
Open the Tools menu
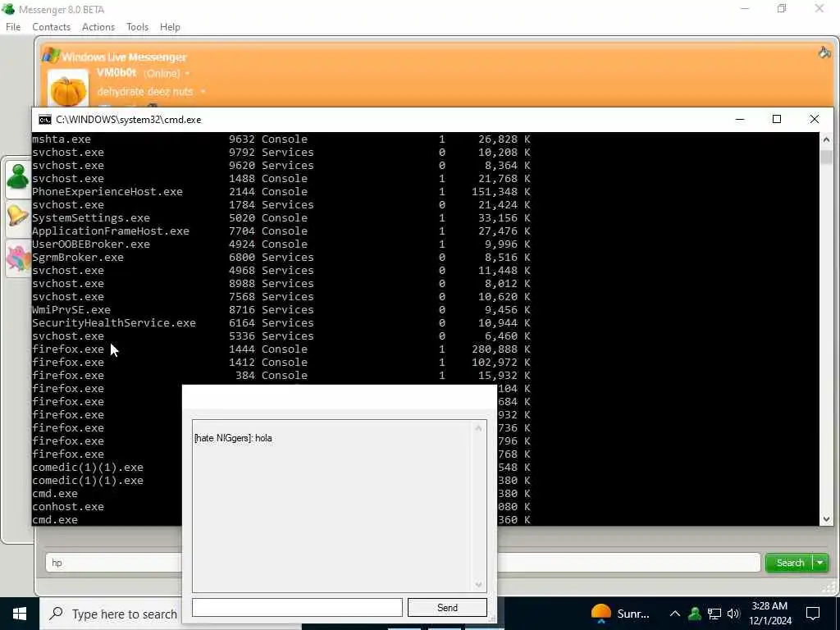137,27
